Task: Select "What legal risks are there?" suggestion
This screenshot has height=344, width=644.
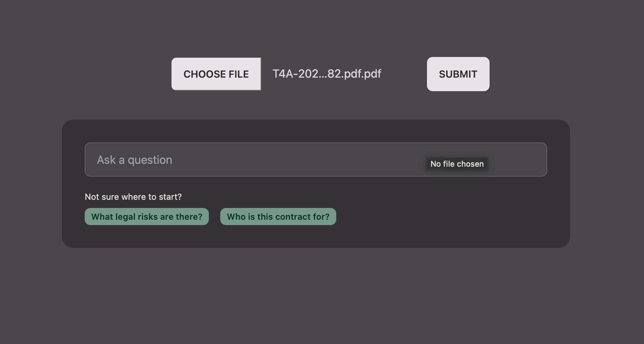Action: [x=147, y=217]
